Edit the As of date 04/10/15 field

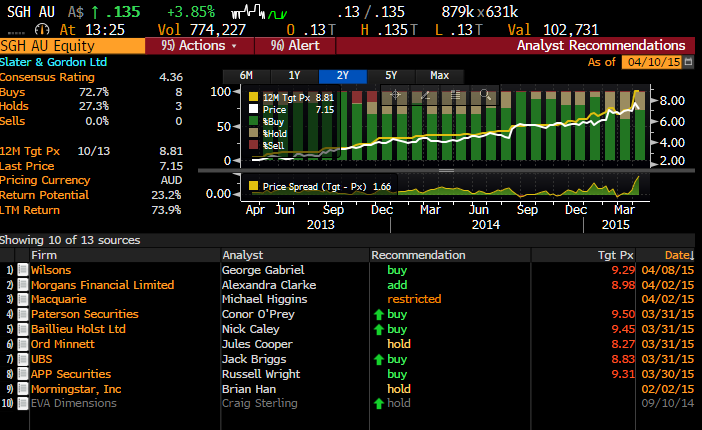coord(652,62)
